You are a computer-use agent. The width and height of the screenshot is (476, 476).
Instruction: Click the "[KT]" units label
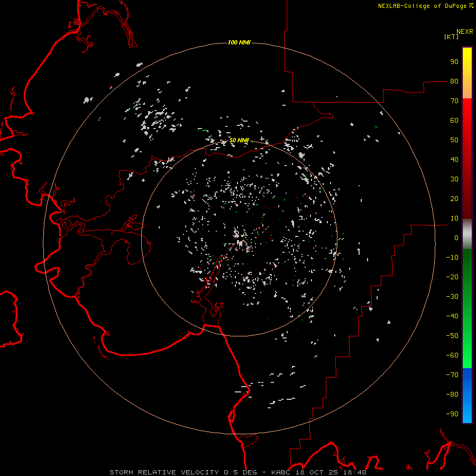tap(452, 36)
